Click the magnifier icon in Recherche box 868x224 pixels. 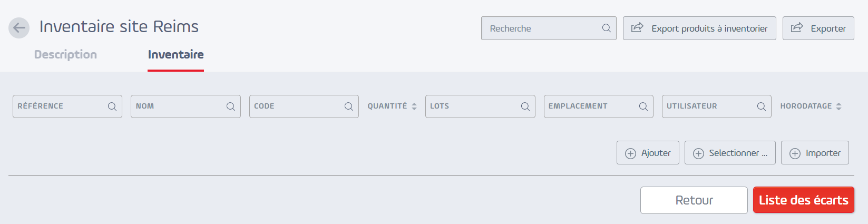[x=607, y=28]
